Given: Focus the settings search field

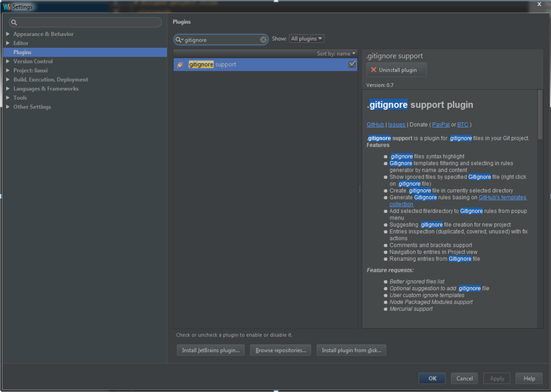Looking at the screenshot, I should pos(85,23).
